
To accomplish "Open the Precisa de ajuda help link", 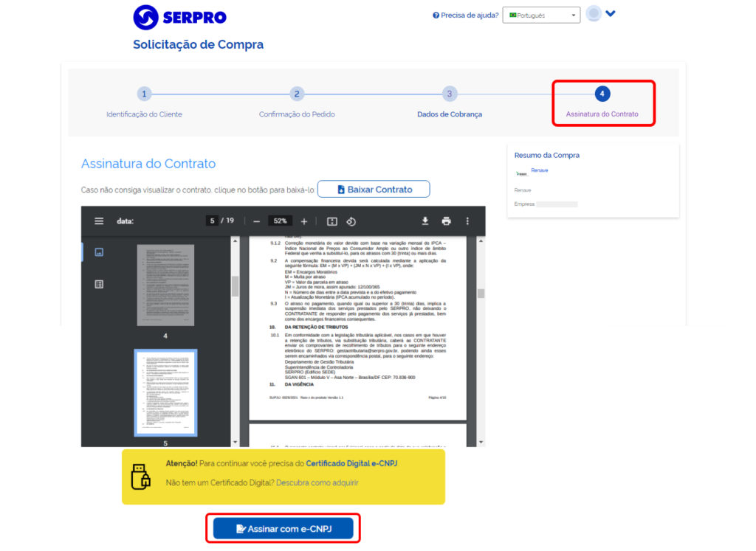I will 466,15.
